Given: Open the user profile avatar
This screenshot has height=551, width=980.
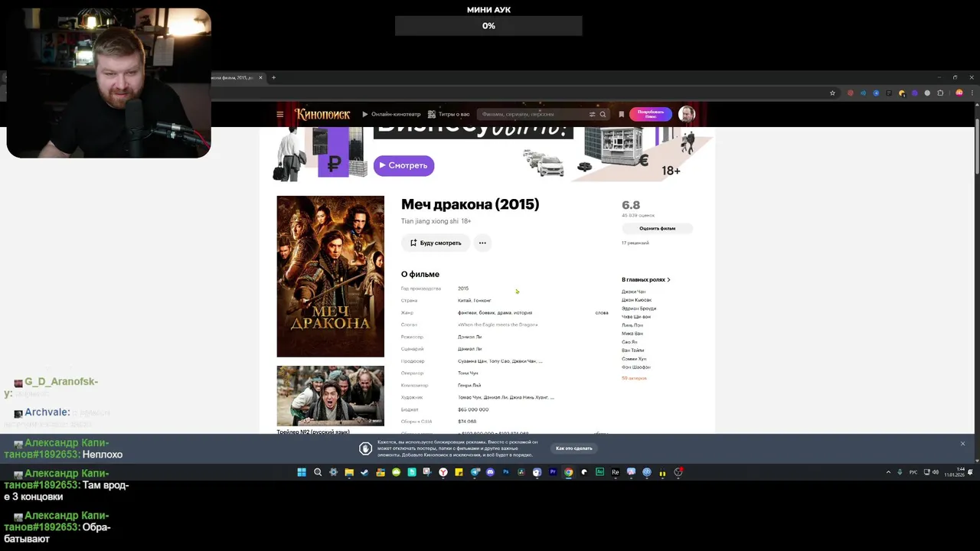Looking at the screenshot, I should 687,114.
